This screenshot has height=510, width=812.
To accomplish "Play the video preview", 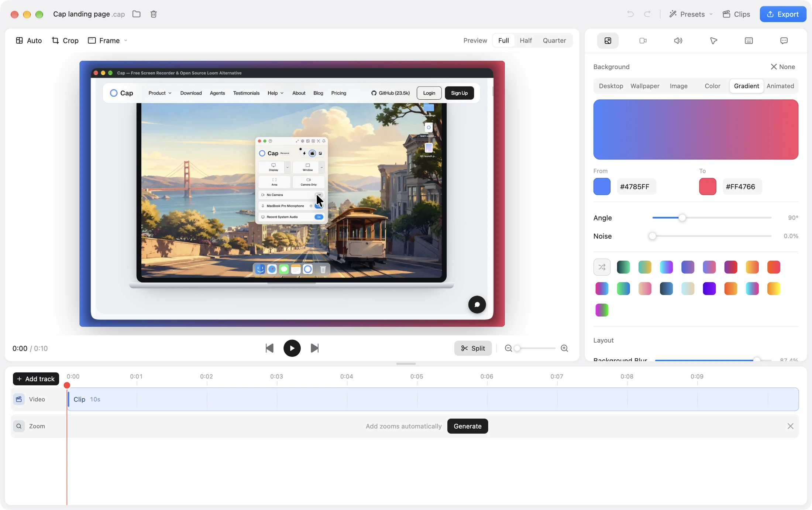I will pyautogui.click(x=292, y=348).
